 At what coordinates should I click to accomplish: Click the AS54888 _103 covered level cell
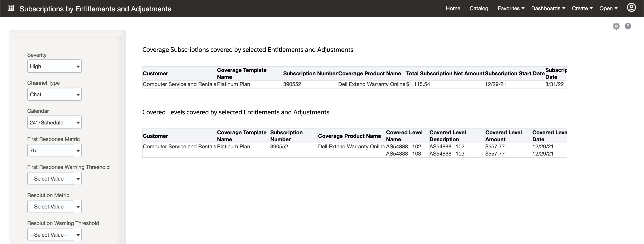403,154
